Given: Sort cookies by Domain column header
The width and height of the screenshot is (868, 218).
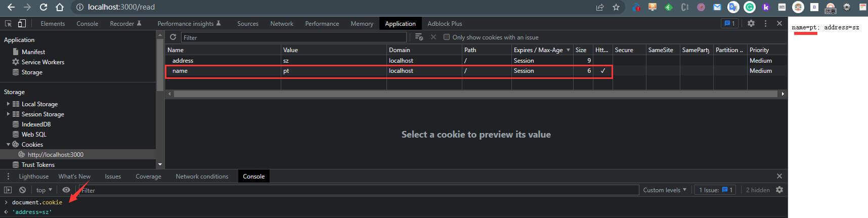Looking at the screenshot, I should coord(424,50).
